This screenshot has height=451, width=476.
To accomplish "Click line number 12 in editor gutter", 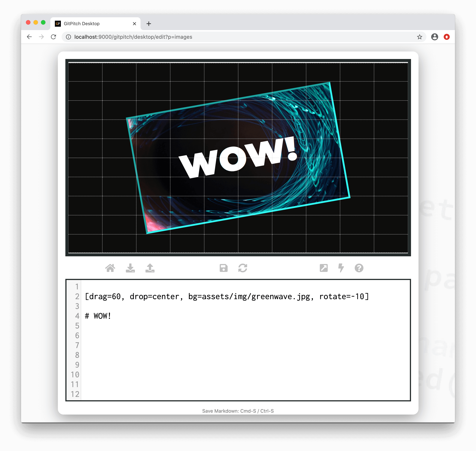I will (x=75, y=394).
